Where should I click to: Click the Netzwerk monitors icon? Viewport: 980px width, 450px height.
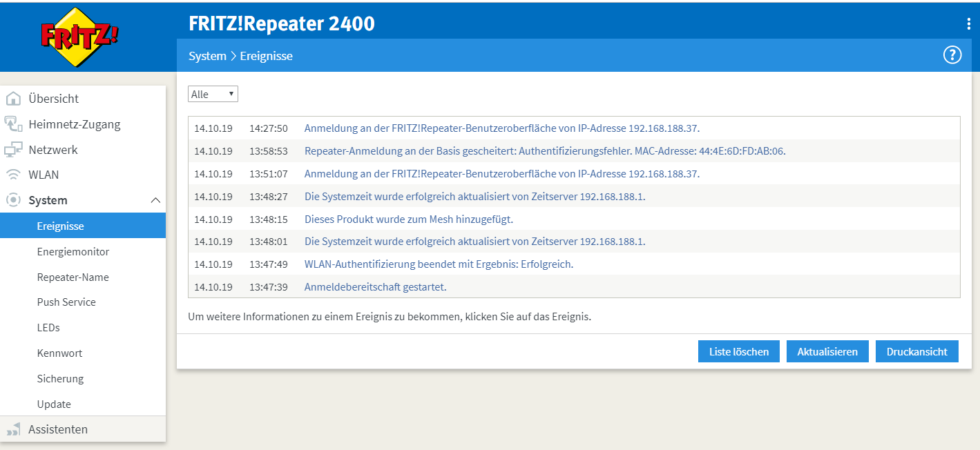pos(13,150)
